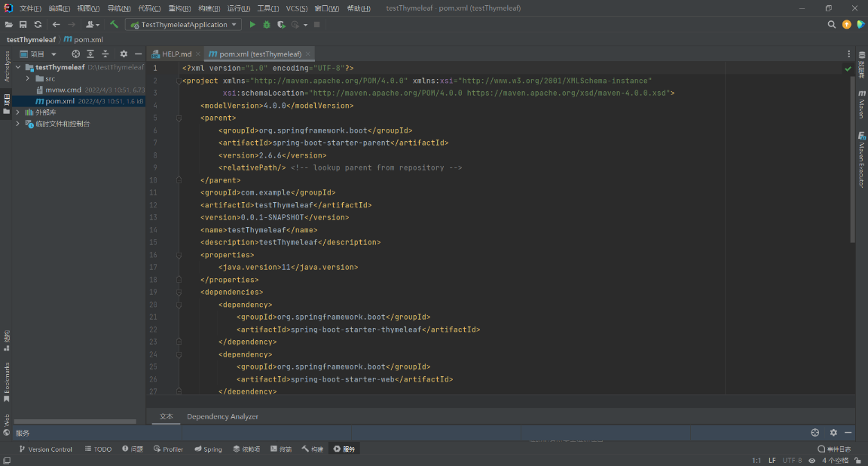The width and height of the screenshot is (868, 466).
Task: Collapse the testThymeleaf root tree node
Action: [x=18, y=67]
